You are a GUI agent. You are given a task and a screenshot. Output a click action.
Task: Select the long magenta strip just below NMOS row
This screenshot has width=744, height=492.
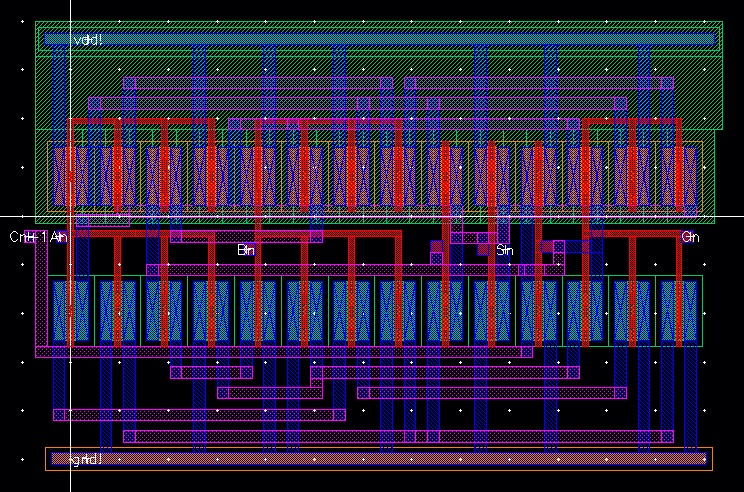(284, 352)
